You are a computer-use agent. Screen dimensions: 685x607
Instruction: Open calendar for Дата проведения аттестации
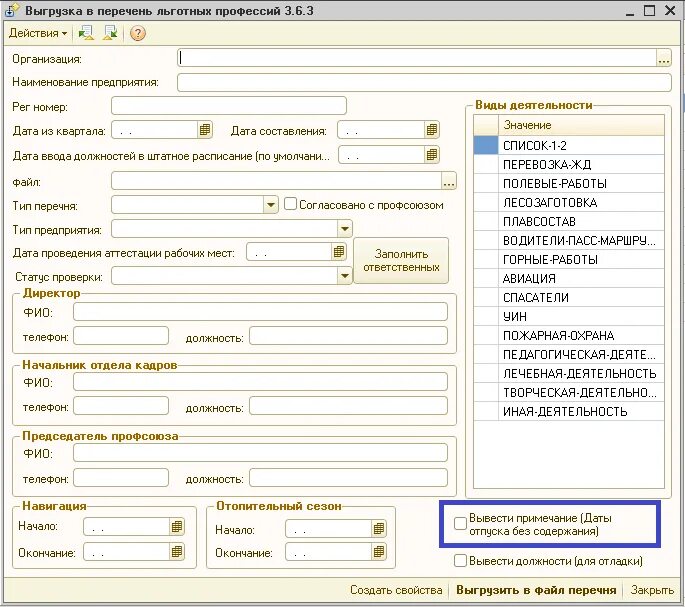coord(339,252)
